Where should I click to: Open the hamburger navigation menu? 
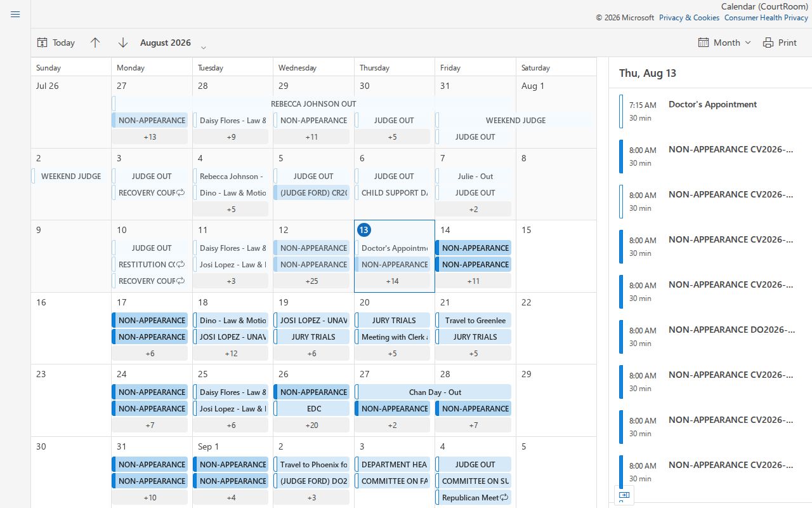tap(15, 14)
